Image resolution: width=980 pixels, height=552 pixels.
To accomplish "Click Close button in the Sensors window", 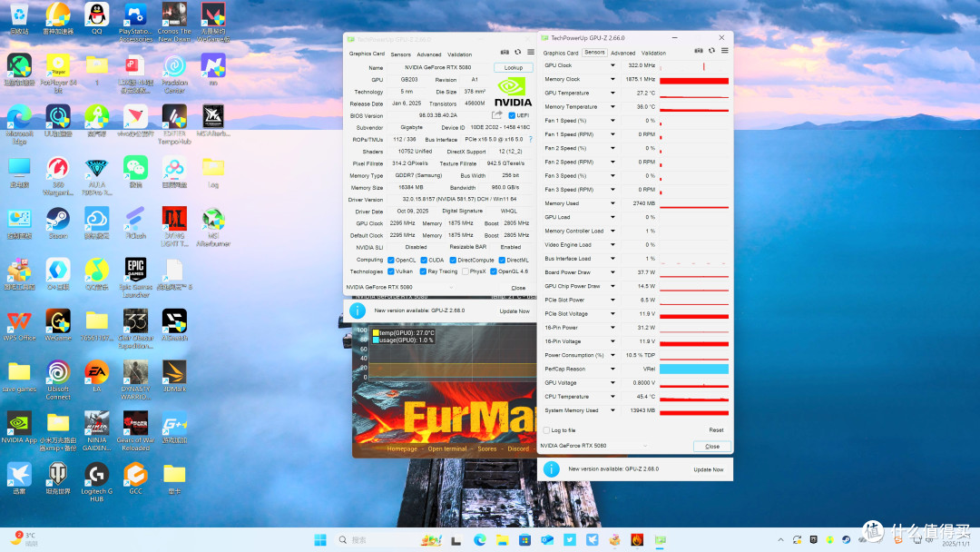I will coord(712,447).
